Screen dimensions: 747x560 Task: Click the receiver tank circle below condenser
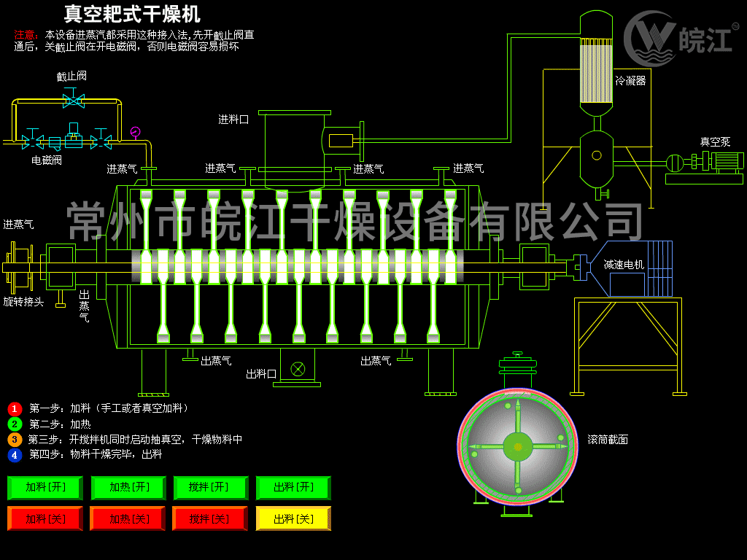pyautogui.click(x=597, y=155)
